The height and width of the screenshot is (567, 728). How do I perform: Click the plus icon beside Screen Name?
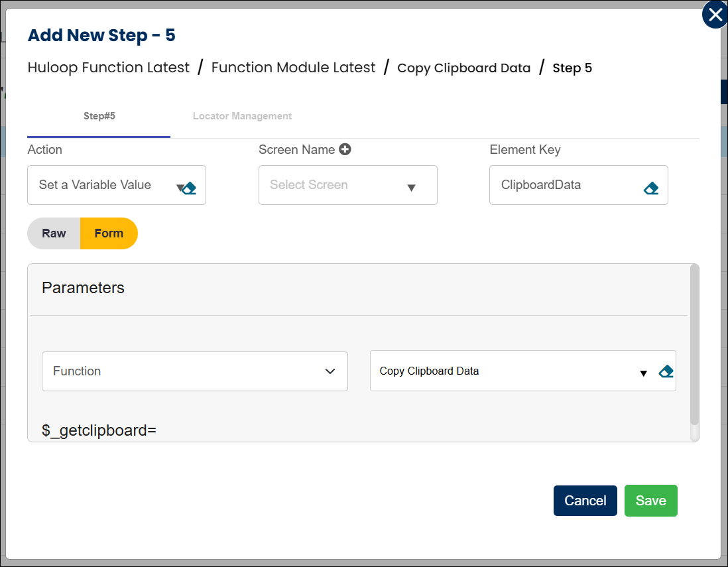(x=345, y=149)
